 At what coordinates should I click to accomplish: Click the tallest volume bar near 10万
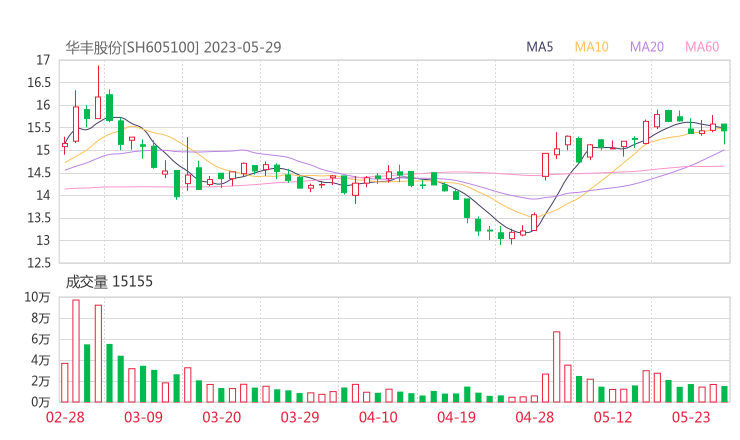76,351
